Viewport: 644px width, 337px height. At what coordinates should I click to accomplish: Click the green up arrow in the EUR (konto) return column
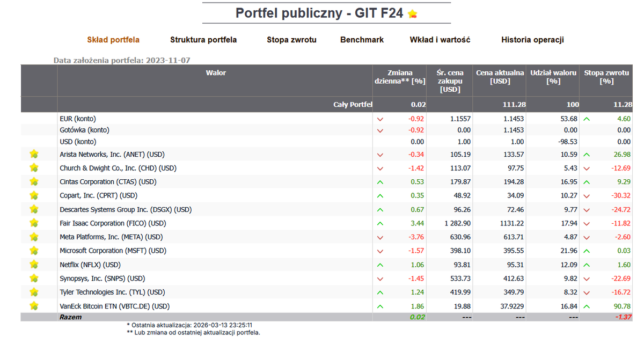click(x=587, y=119)
